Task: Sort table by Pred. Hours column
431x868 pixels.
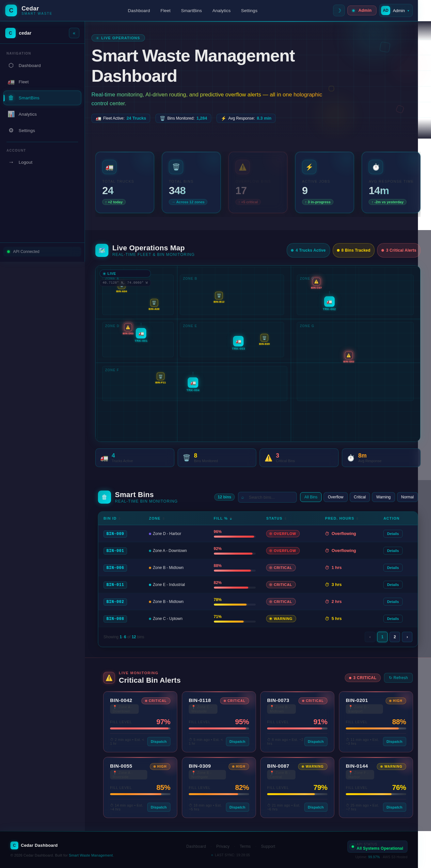Action: point(342,518)
